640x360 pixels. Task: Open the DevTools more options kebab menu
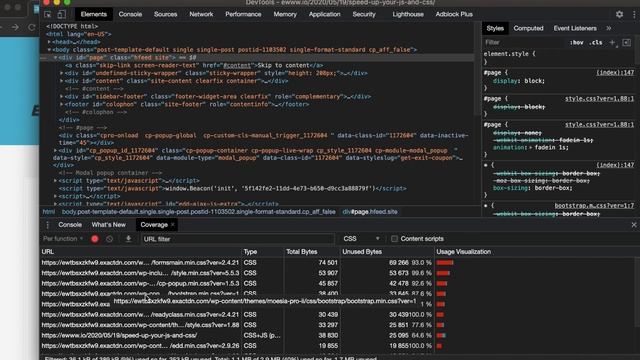(634, 14)
